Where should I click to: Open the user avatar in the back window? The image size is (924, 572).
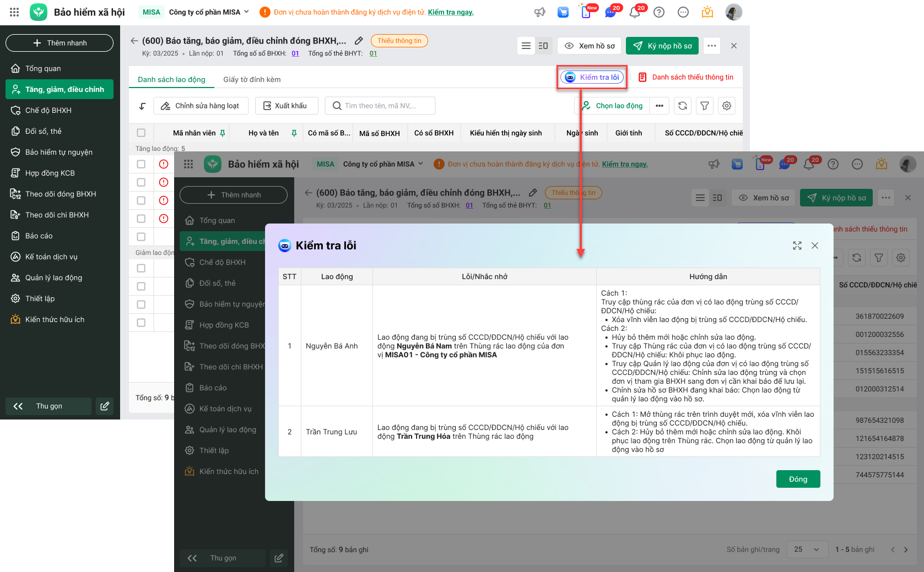pos(734,12)
